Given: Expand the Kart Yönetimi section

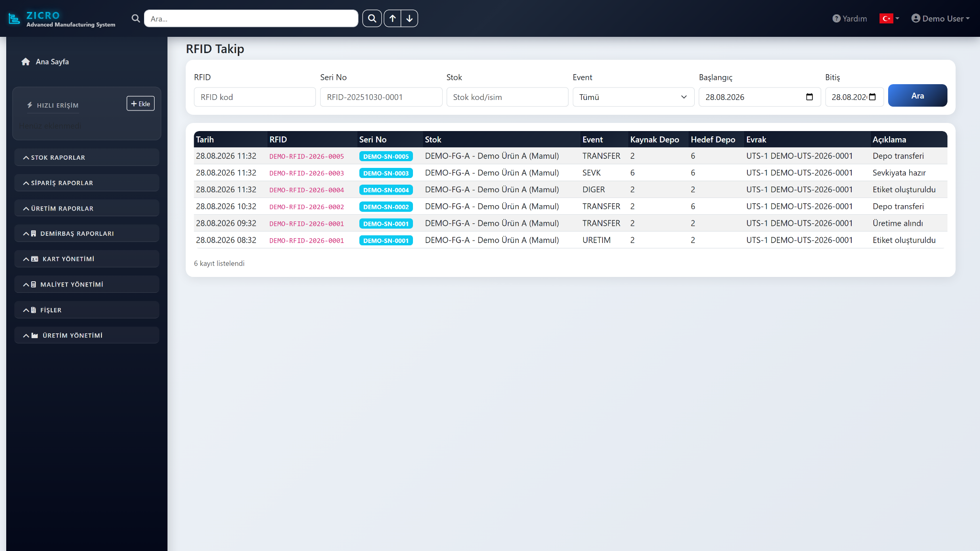Looking at the screenshot, I should tap(87, 259).
